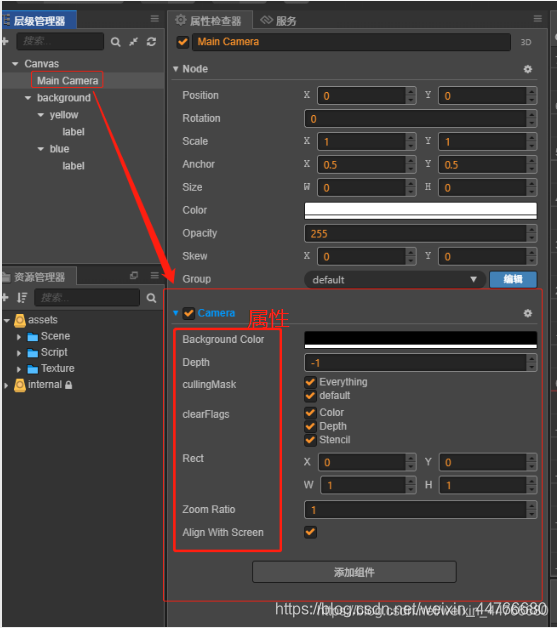Click the search icon in hierarchy panel
The width and height of the screenshot is (557, 628).
pyautogui.click(x=115, y=42)
